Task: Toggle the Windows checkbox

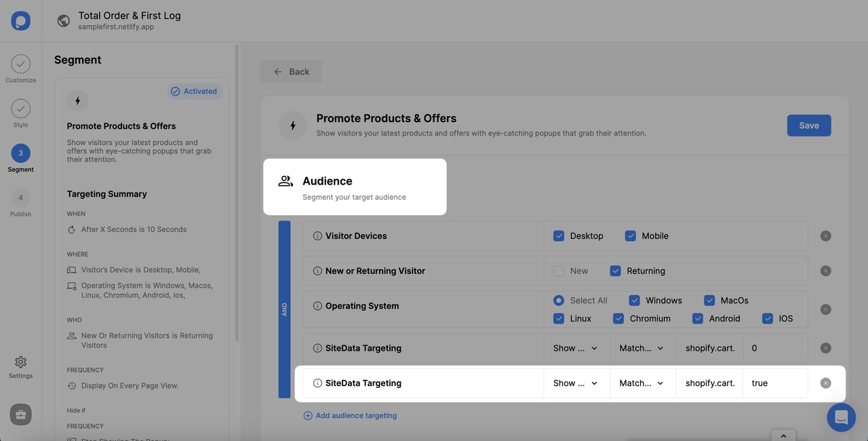Action: [x=635, y=301]
